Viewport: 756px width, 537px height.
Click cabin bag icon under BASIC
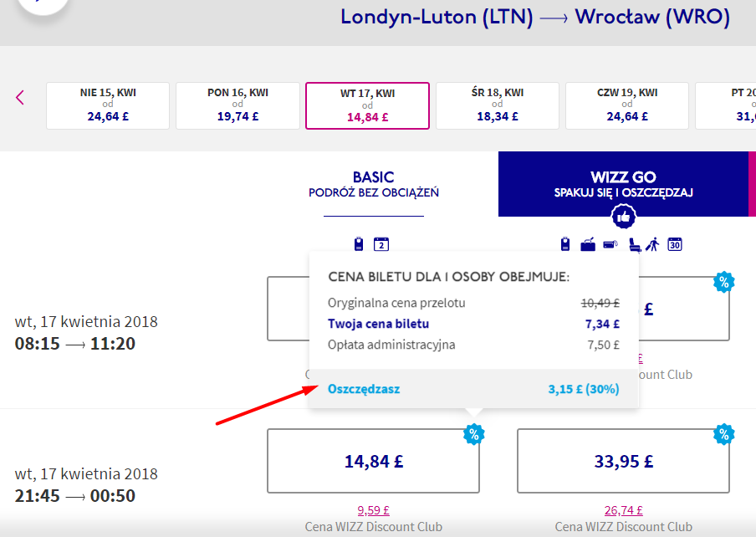tap(360, 244)
